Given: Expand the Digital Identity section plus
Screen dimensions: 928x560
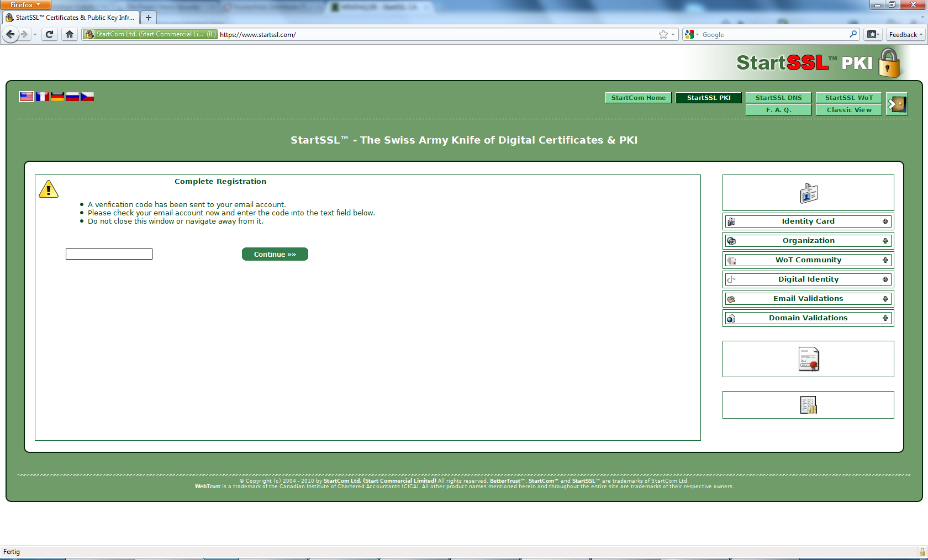Looking at the screenshot, I should click(x=885, y=279).
